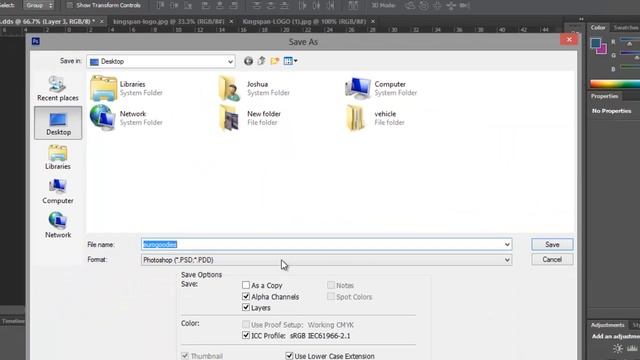The image size is (640, 360).
Task: Expand the File name history dropdown arrow
Action: 507,244
